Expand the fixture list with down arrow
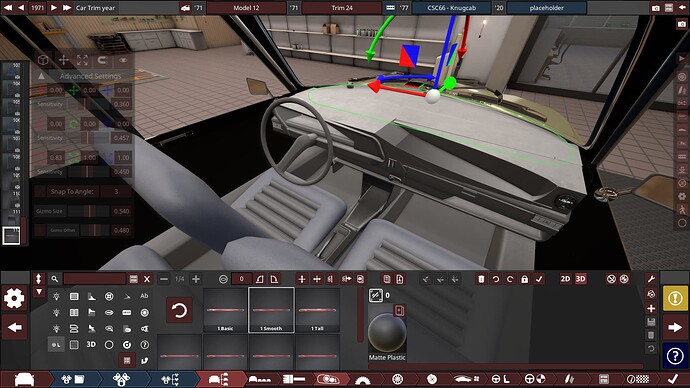Viewport: 690px width, 388px height. tap(39, 292)
